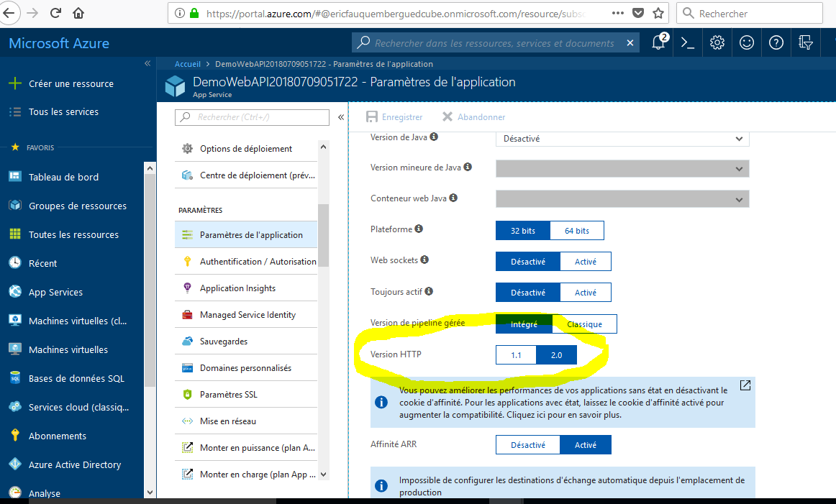Image resolution: width=836 pixels, height=504 pixels.
Task: Go back using the browser back arrow
Action: click(x=9, y=13)
